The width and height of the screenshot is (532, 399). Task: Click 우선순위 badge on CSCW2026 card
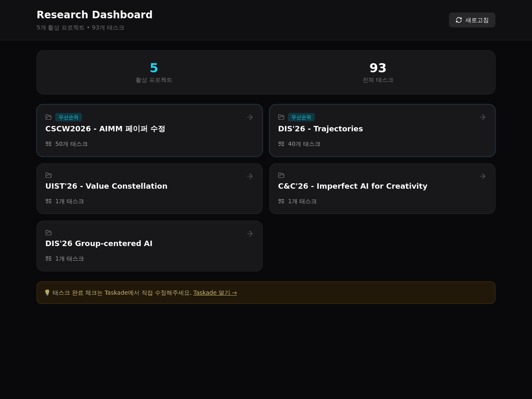69,117
